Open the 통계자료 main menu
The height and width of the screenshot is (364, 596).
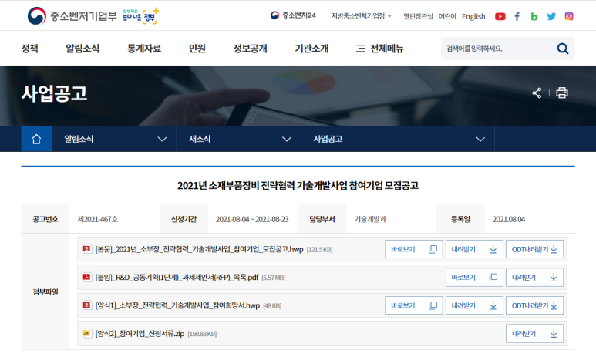pyautogui.click(x=144, y=49)
